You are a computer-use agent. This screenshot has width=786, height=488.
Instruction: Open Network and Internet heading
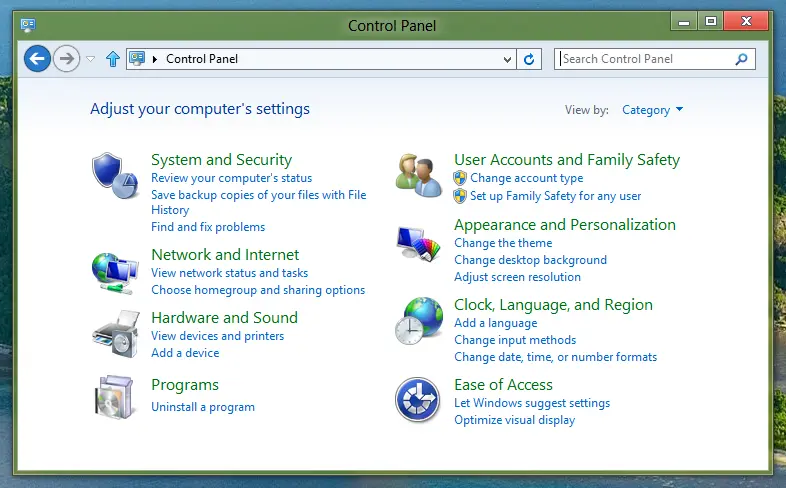pos(225,255)
